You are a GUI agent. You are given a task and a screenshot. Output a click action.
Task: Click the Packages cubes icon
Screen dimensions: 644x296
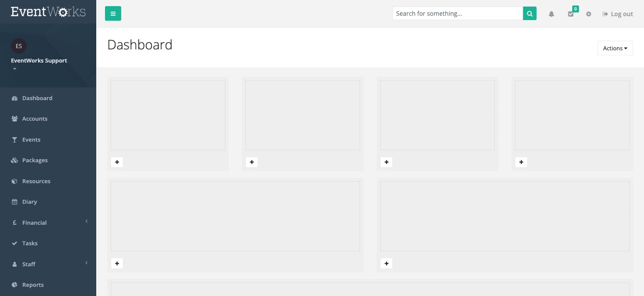(x=14, y=160)
